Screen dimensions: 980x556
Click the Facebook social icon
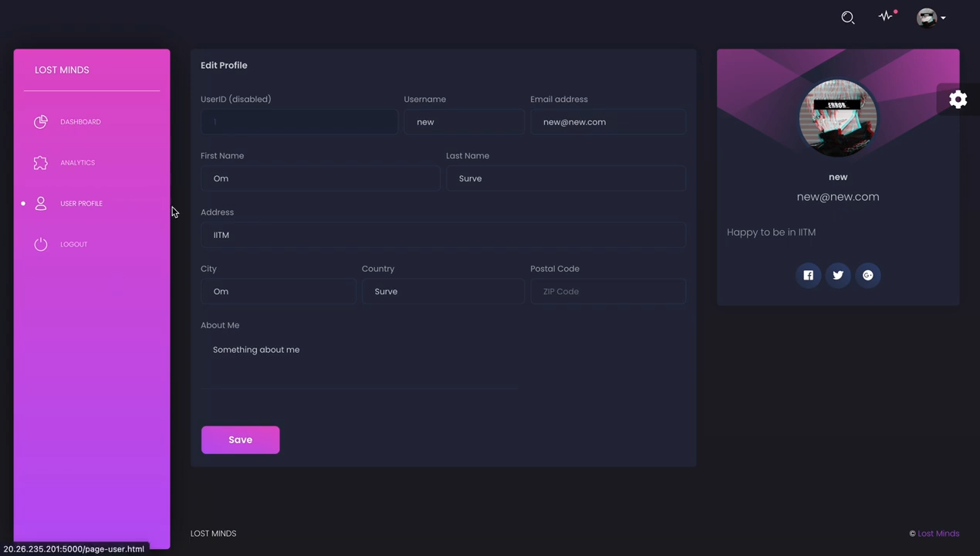coord(808,275)
